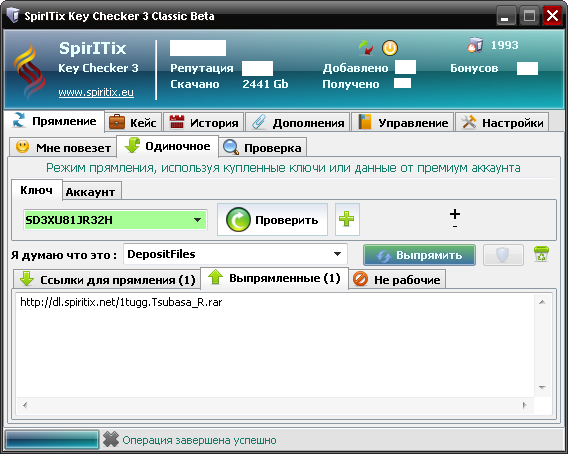Click the Бонусов label
Image resolution: width=568 pixels, height=454 pixels.
click(x=474, y=68)
